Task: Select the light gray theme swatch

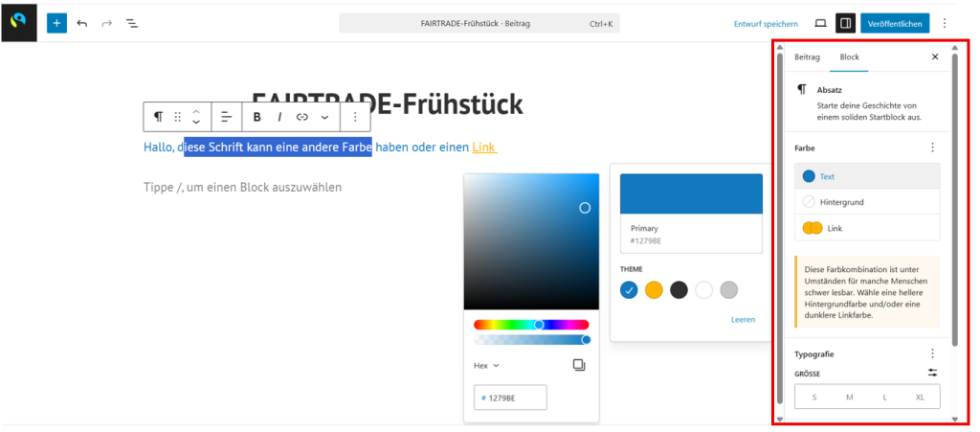Action: click(x=728, y=289)
